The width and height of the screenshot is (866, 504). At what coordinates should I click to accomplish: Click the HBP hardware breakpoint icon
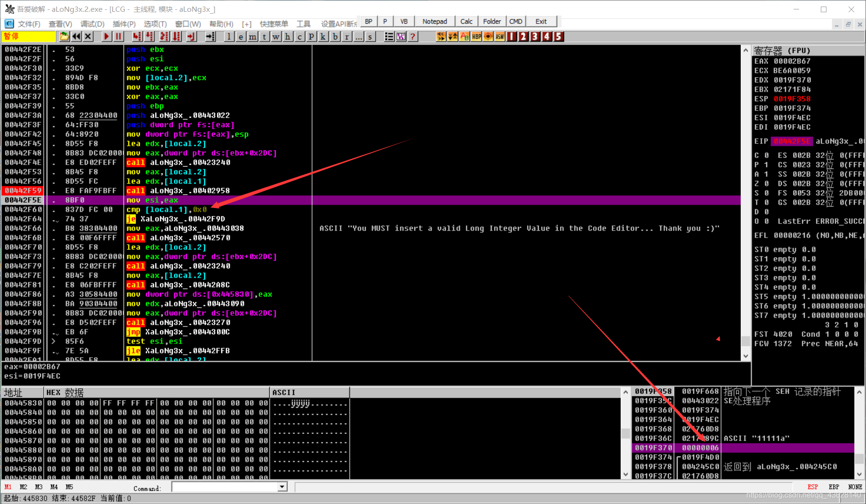(476, 36)
